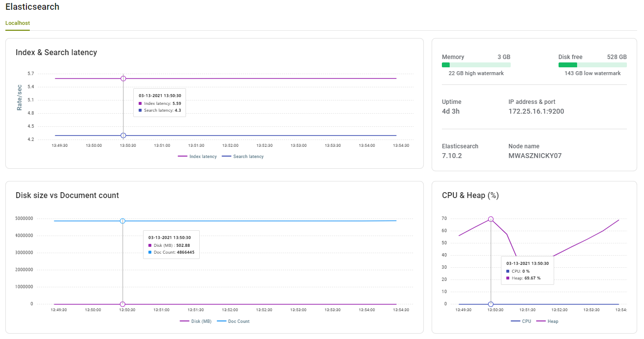Click the '22 GB high watermark' text
This screenshot has height=339, width=644.
[x=476, y=73]
